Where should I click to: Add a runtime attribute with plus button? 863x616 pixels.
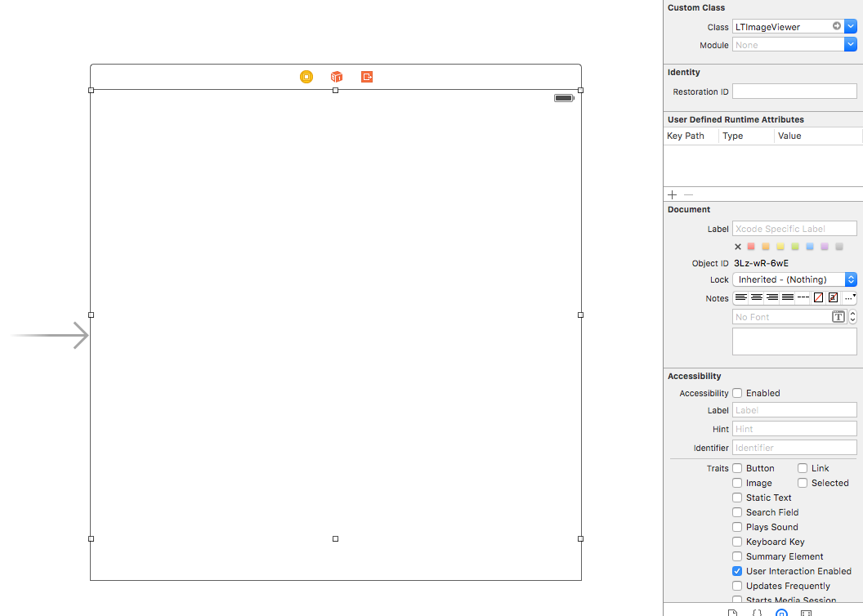click(x=673, y=194)
